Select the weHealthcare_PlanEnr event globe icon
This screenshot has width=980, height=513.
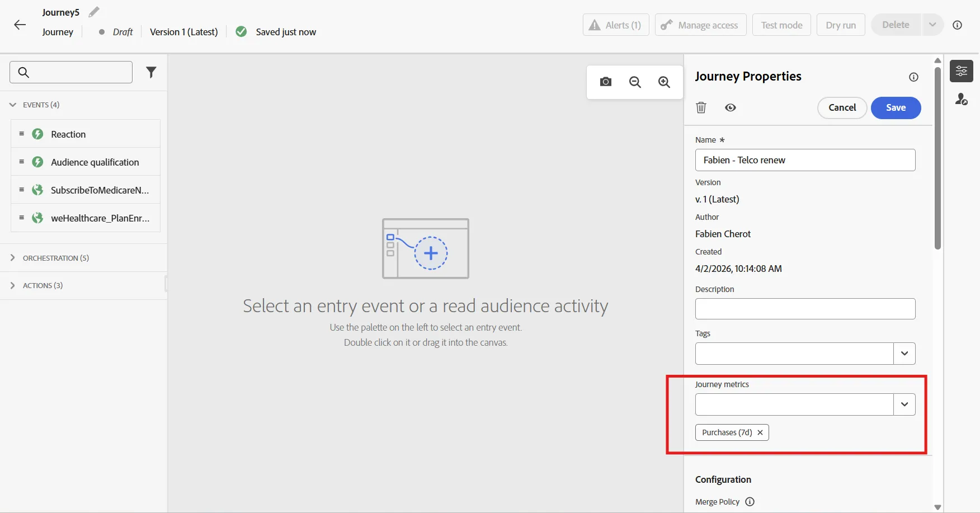point(37,218)
